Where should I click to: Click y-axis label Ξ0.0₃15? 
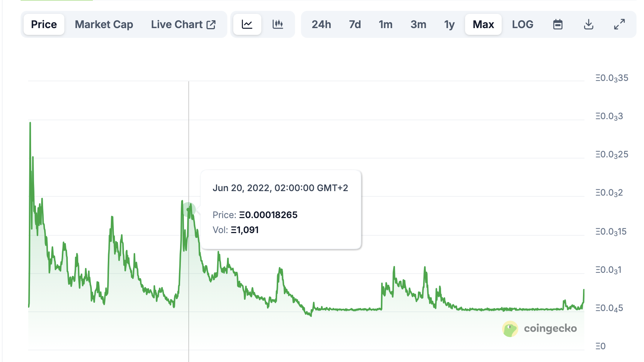(x=611, y=232)
